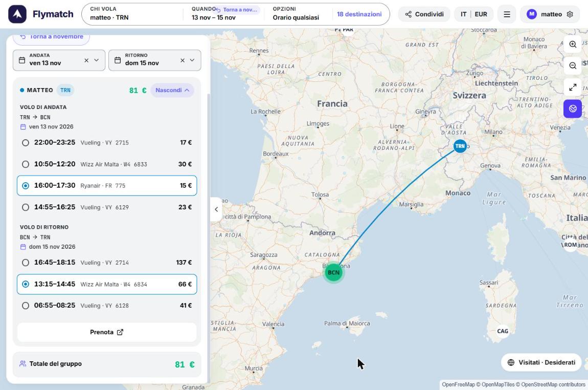The image size is (588, 390).
Task: Click the BCN airport marker
Action: tap(333, 272)
